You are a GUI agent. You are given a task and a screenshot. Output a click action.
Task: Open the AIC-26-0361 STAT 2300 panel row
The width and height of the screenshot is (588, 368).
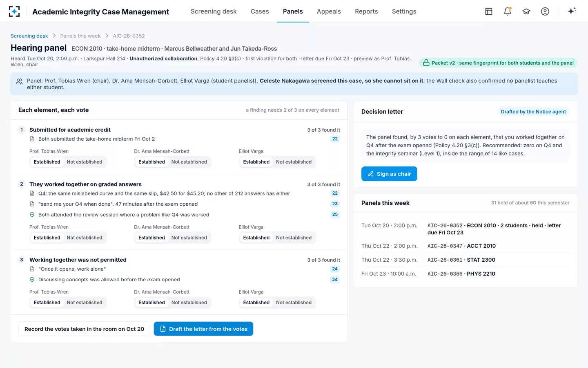[x=465, y=260]
